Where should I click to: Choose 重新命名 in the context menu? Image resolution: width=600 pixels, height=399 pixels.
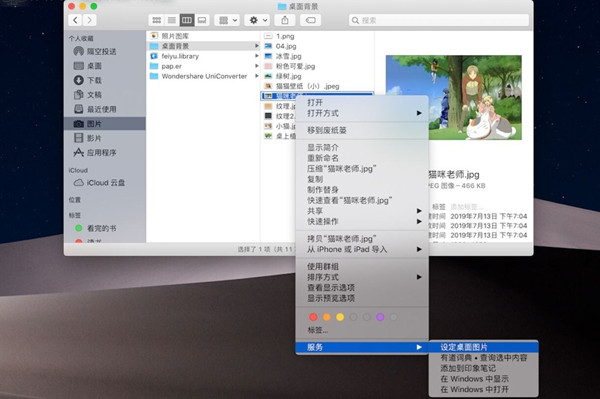click(x=362, y=158)
